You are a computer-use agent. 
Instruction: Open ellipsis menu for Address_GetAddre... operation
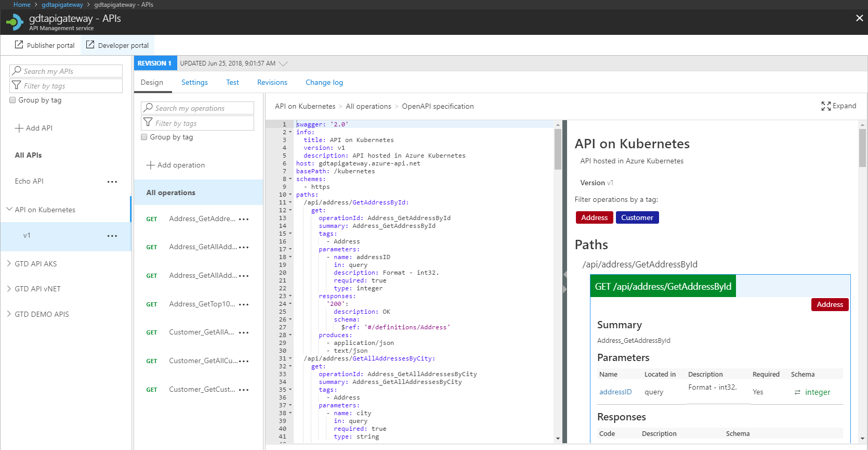coord(244,219)
